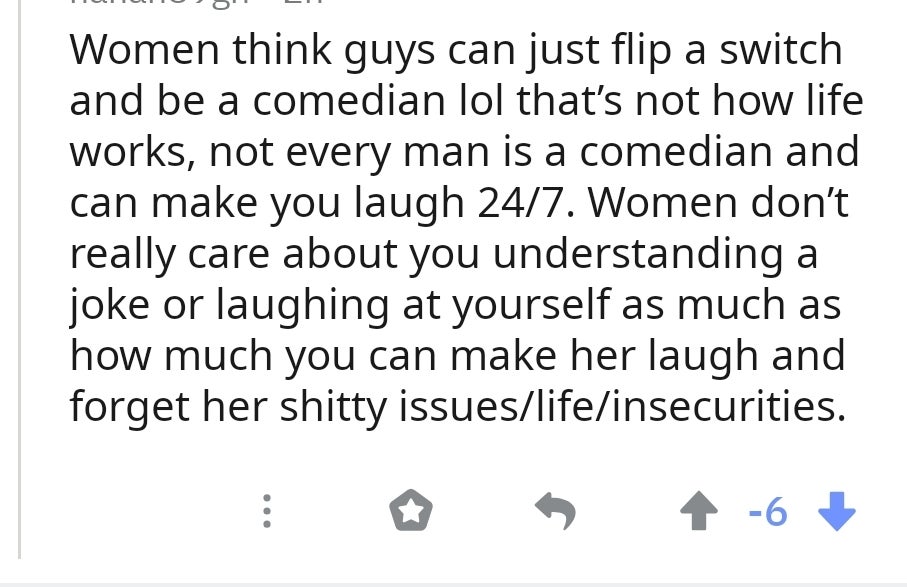
Task: Collapse the thread using the left vertical line
Action: (x=20, y=279)
